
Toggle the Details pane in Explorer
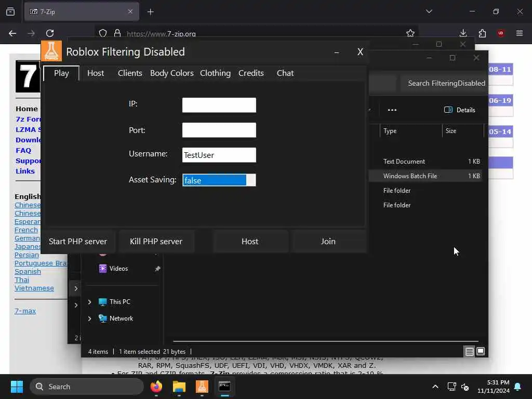click(460, 110)
